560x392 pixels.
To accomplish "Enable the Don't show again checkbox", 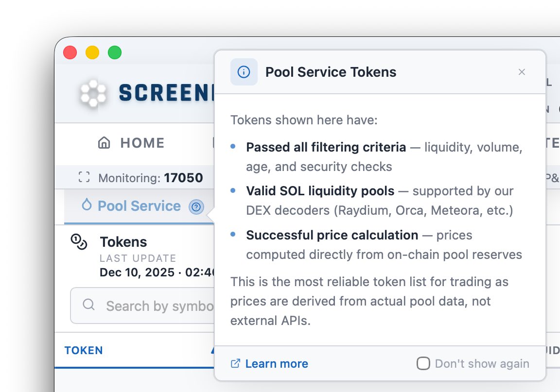I will [x=423, y=363].
